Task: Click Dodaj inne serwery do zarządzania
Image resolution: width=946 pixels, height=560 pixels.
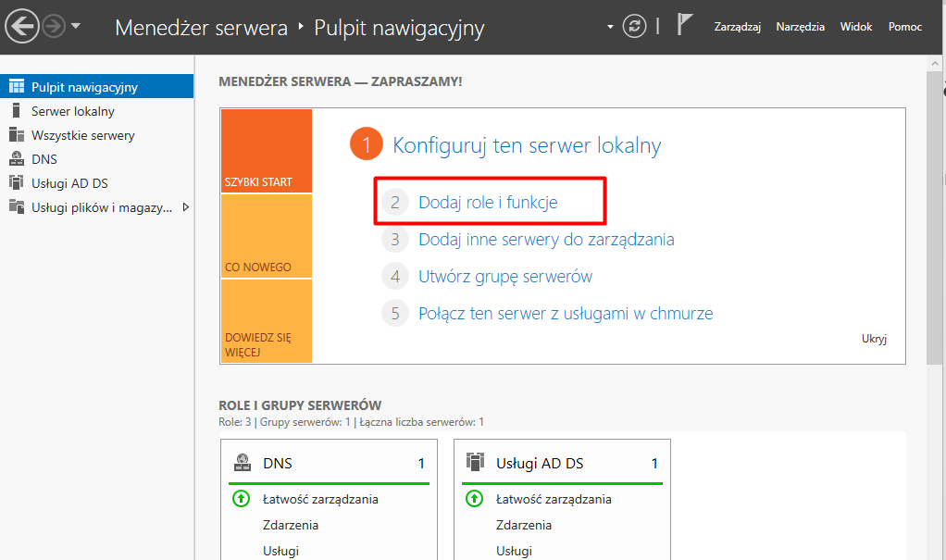Action: pyautogui.click(x=546, y=239)
